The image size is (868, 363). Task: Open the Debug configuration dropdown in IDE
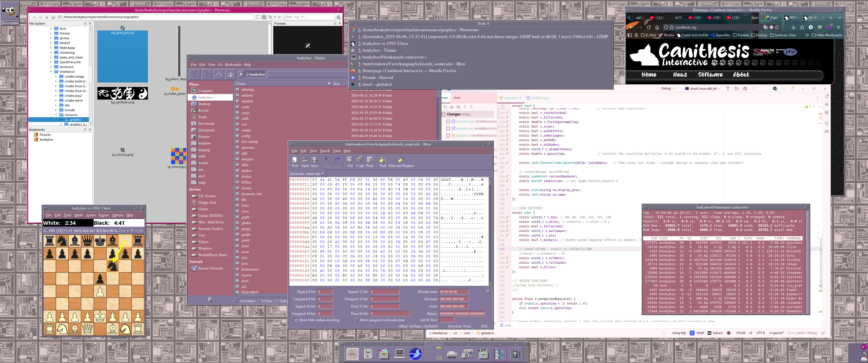click(x=668, y=88)
